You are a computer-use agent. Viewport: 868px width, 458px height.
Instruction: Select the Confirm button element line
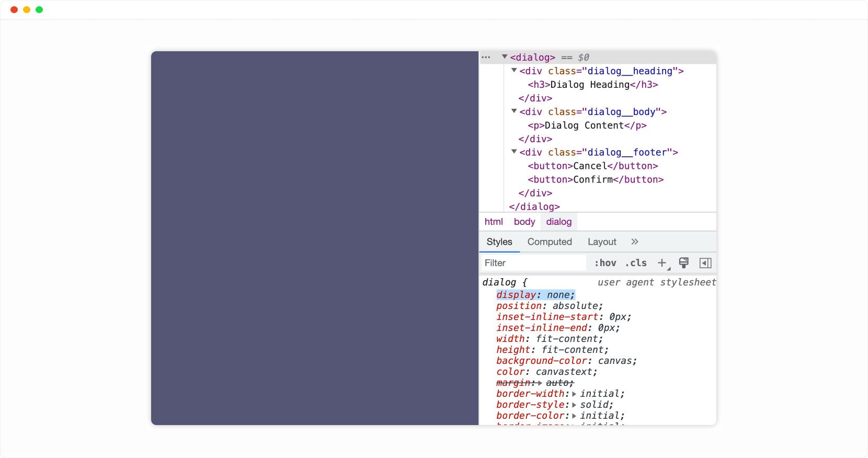click(596, 180)
